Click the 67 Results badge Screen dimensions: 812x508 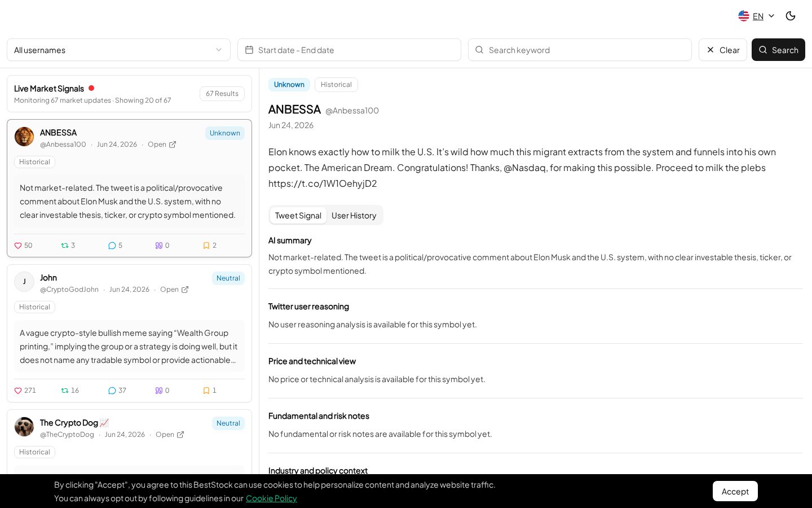pos(222,94)
